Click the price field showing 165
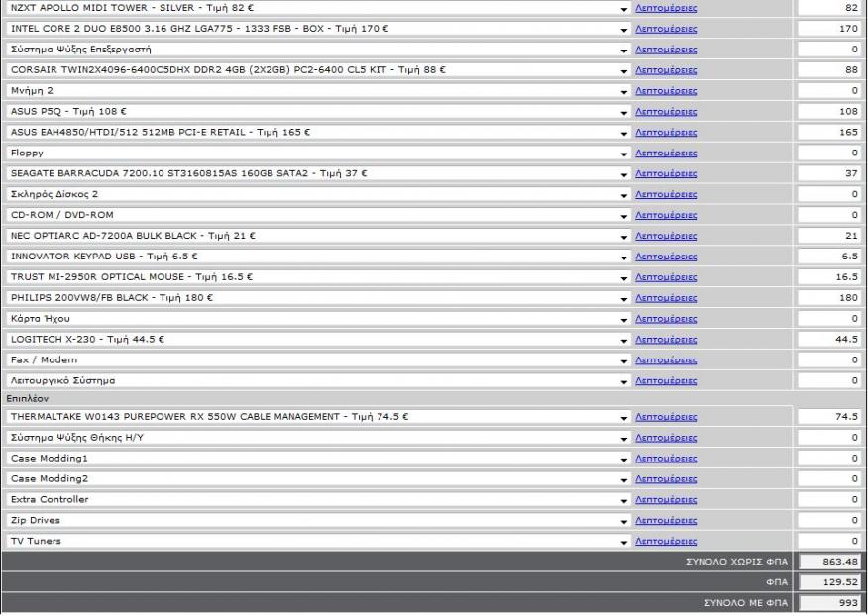The image size is (868, 616). (x=829, y=133)
